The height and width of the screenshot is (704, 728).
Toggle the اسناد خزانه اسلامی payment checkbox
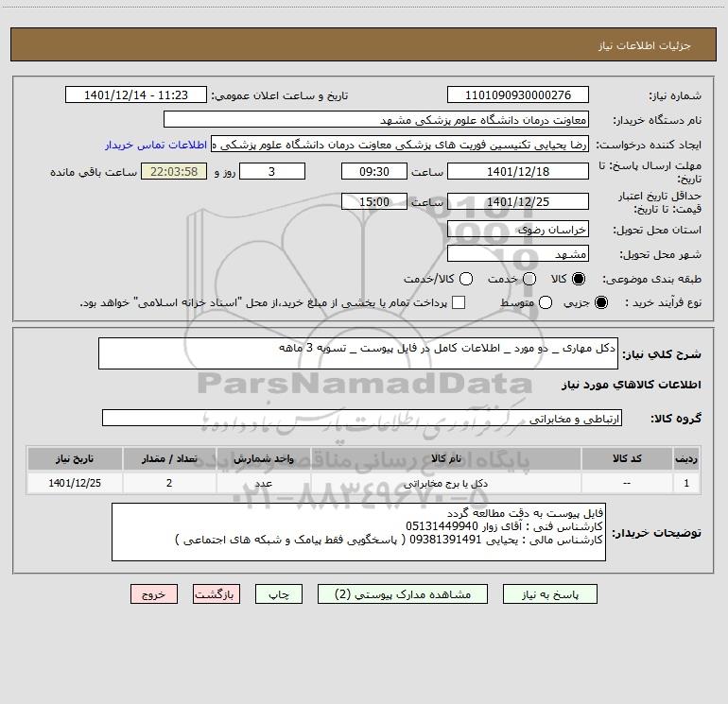point(459,302)
